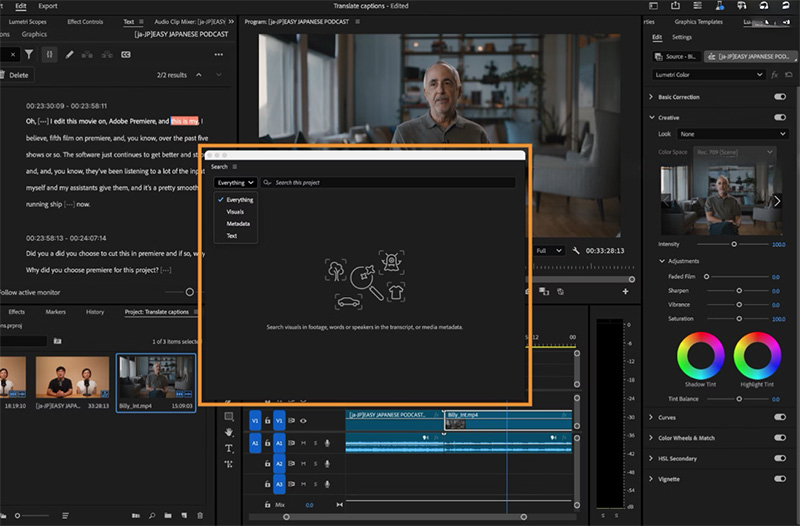Screen dimensions: 800x526
Task: Open the Export workspace tab
Action: tap(48, 6)
